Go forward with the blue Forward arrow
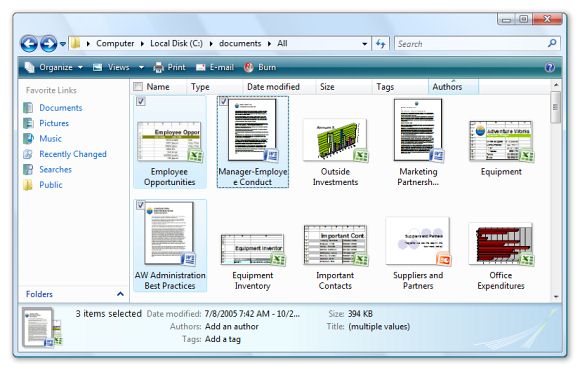Screen dimensions: 580x370 click(x=48, y=44)
